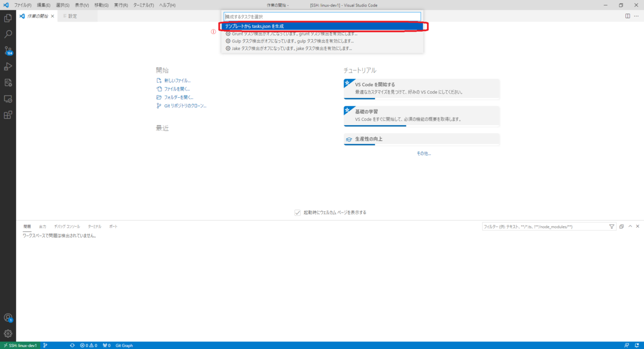Click the VS Code logo in title bar
The image size is (644, 349).
point(6,5)
